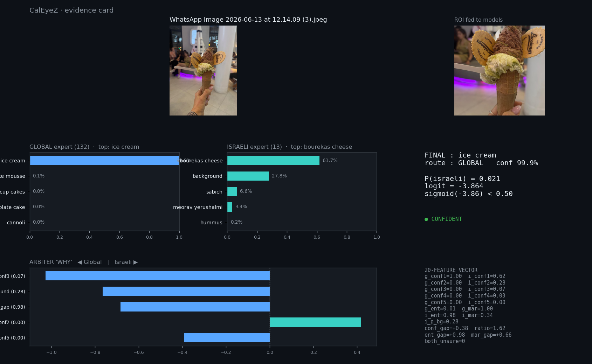Click the meorav yerushalmi bar
Image resolution: width=592 pixels, height=364 pixels.
pos(230,207)
